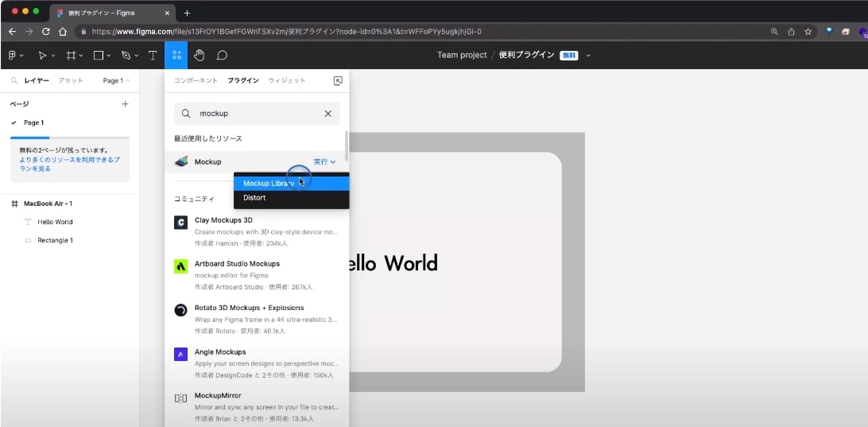Close the 便利プラグイン – Figma browser tab

click(165, 13)
